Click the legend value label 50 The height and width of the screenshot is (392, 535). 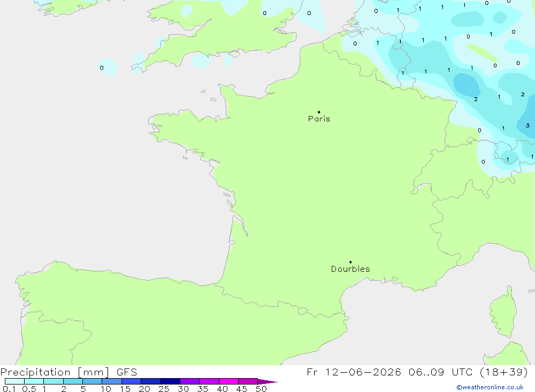click(x=261, y=389)
